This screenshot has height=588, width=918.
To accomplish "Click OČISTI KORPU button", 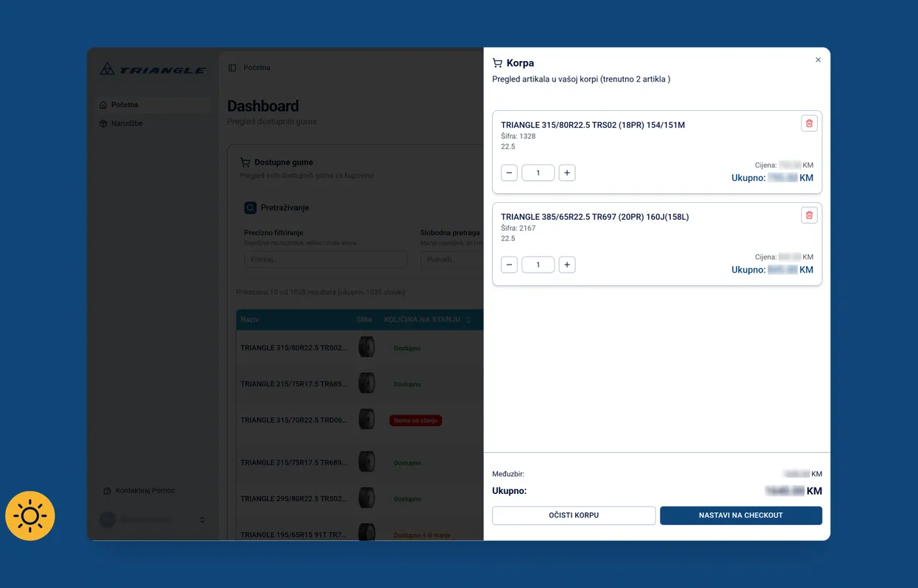I will 574,515.
